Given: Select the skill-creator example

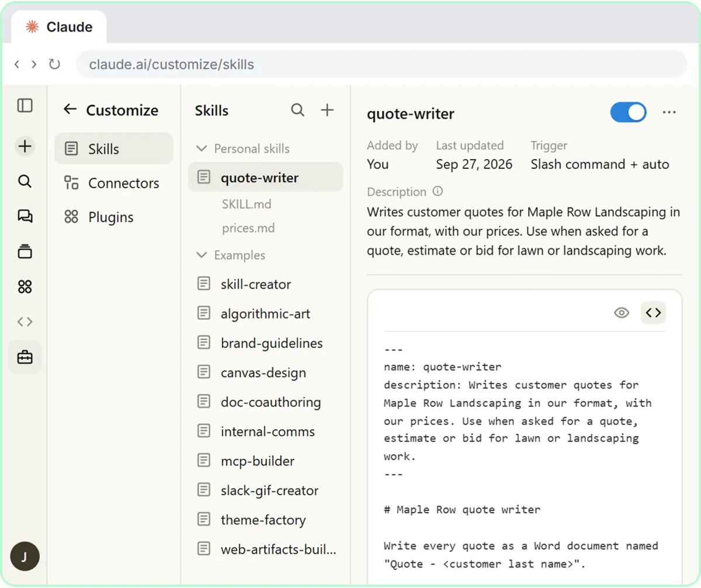Looking at the screenshot, I should click(265, 284).
